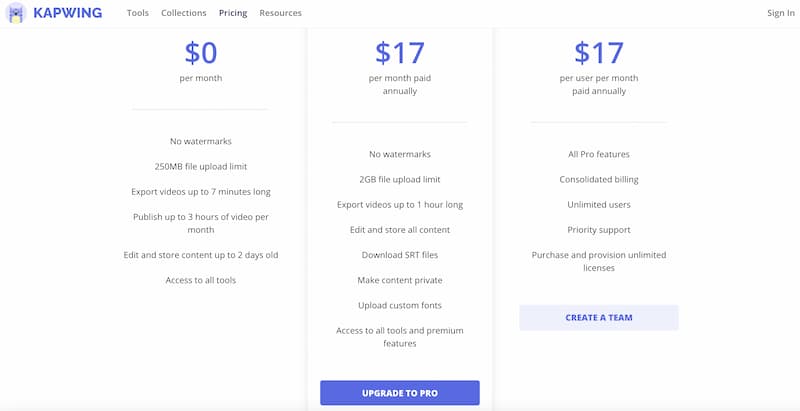Open the Tools menu

[138, 13]
